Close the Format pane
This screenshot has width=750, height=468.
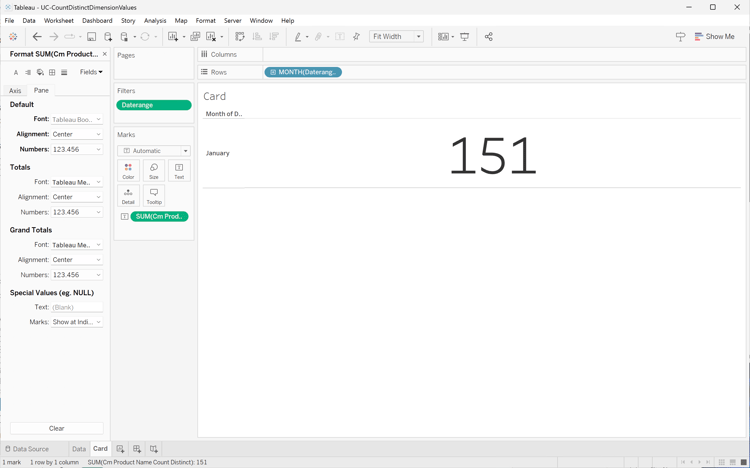click(105, 54)
